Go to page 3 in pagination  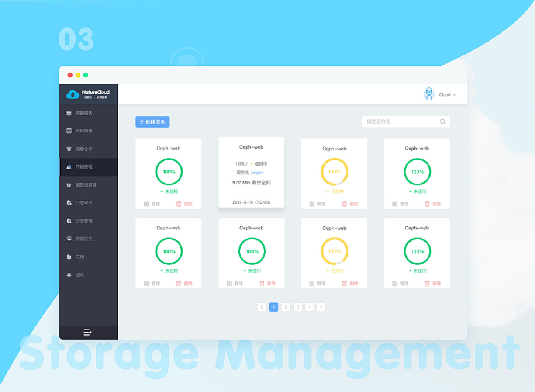point(298,307)
